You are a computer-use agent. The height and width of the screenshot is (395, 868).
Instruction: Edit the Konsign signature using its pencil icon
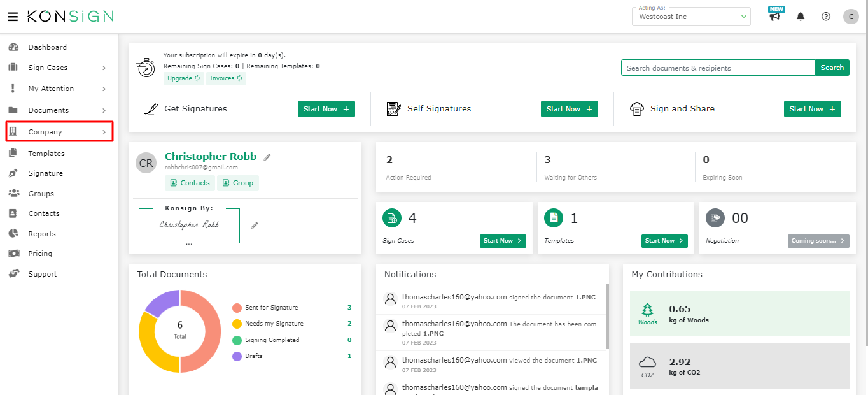click(x=254, y=224)
